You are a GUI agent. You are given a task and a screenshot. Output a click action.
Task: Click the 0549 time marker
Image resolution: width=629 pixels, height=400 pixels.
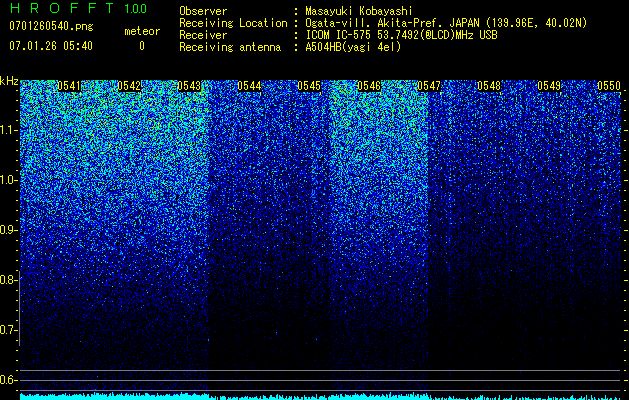coord(549,86)
